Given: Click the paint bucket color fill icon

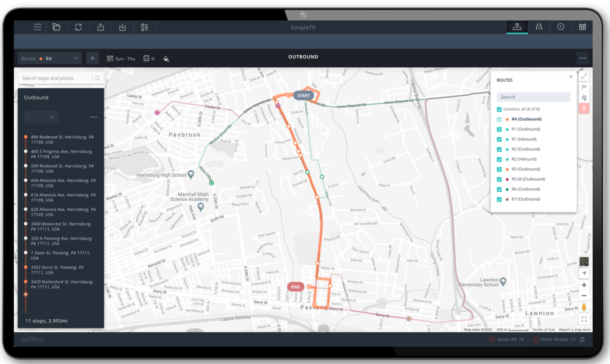Looking at the screenshot, I should pos(166,58).
